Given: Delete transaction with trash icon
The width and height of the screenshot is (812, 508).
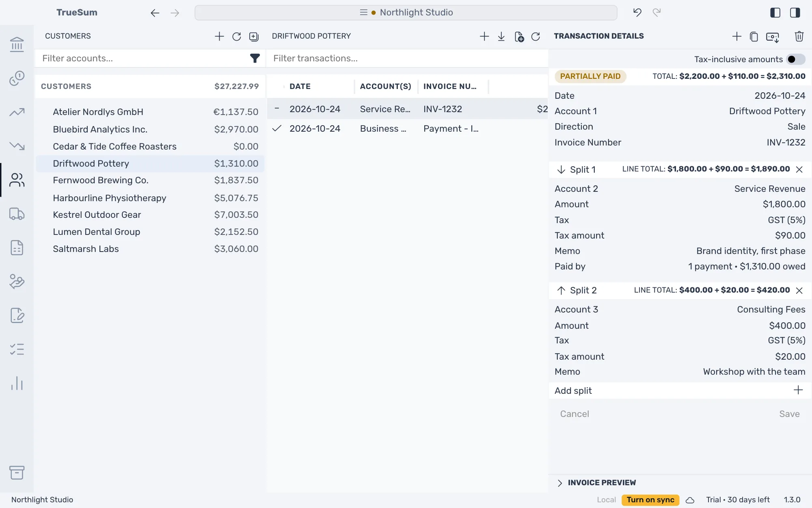Looking at the screenshot, I should pyautogui.click(x=799, y=36).
